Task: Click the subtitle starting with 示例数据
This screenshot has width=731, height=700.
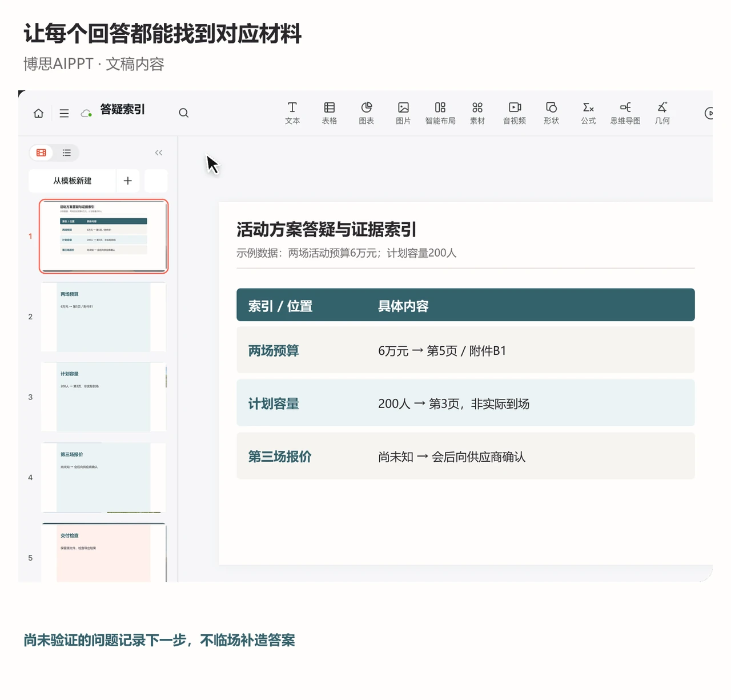Action: point(347,253)
